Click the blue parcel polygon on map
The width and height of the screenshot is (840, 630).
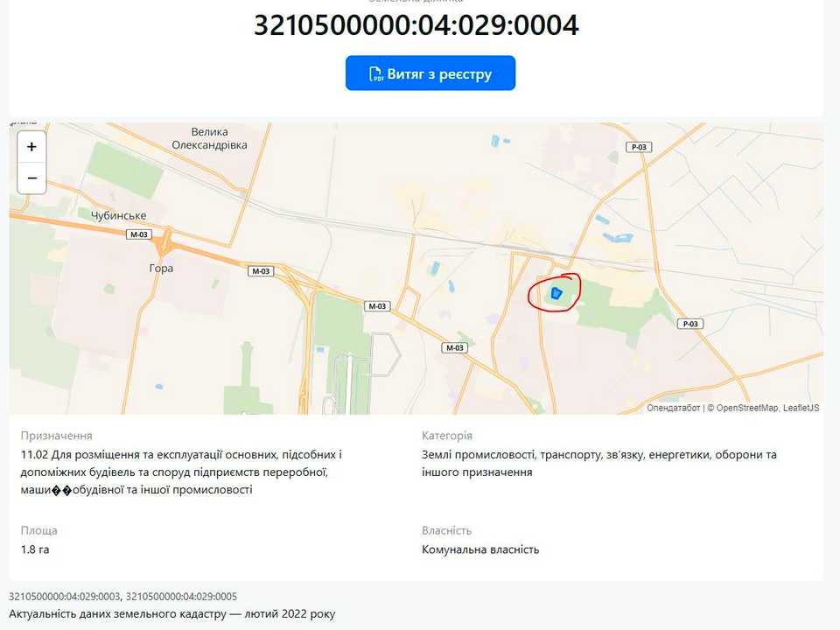556,293
